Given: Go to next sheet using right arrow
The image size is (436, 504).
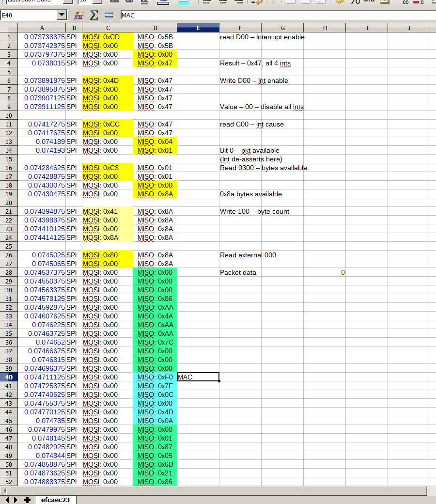Looking at the screenshot, I should point(16,500).
